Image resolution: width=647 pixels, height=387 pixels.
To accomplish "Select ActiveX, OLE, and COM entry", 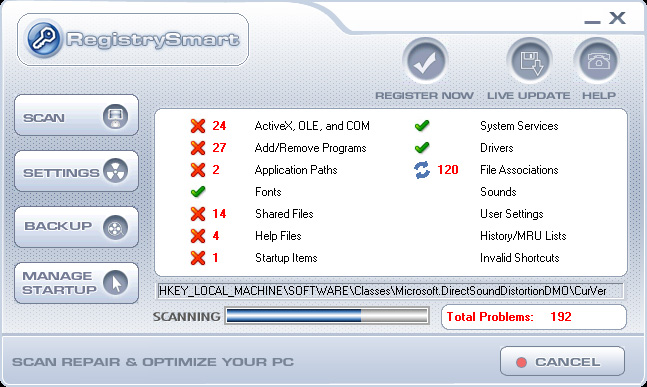I will [312, 126].
